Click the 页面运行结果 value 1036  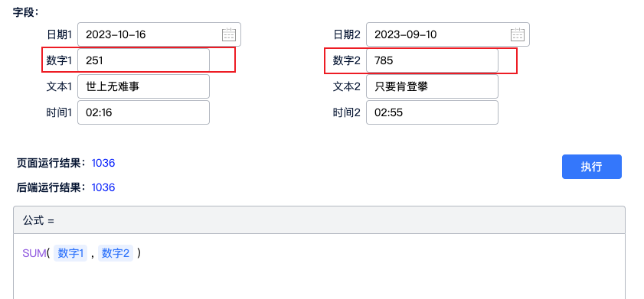click(x=103, y=163)
